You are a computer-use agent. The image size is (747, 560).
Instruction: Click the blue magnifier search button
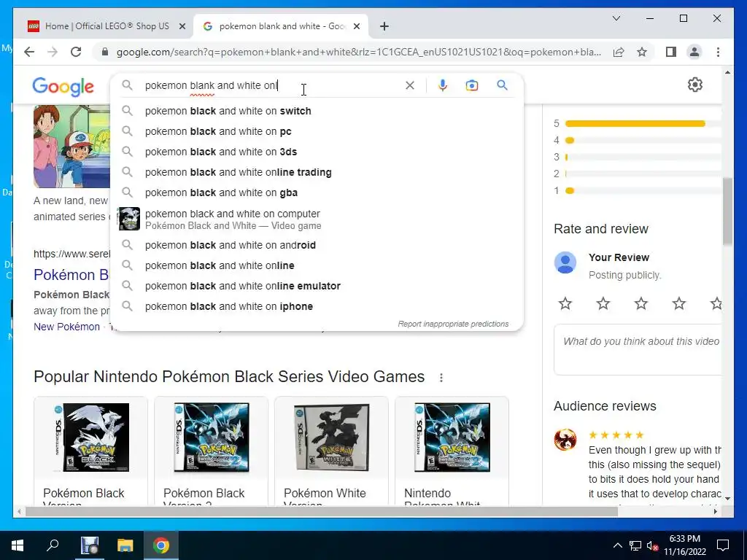tap(502, 85)
